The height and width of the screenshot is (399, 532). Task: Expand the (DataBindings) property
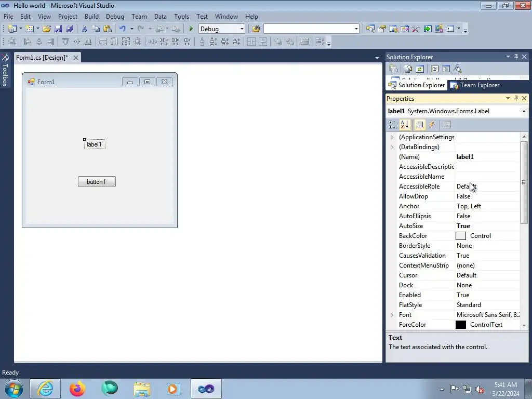392,147
